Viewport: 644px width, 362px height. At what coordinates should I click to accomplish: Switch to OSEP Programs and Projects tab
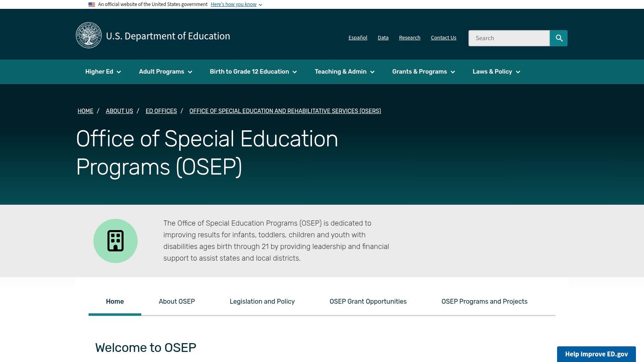pos(485,301)
